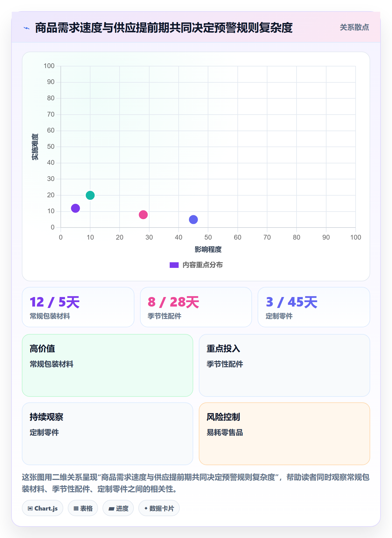Click the grid icon in 表格 chip
Screen dimensions: 392x538
[x=76, y=509]
